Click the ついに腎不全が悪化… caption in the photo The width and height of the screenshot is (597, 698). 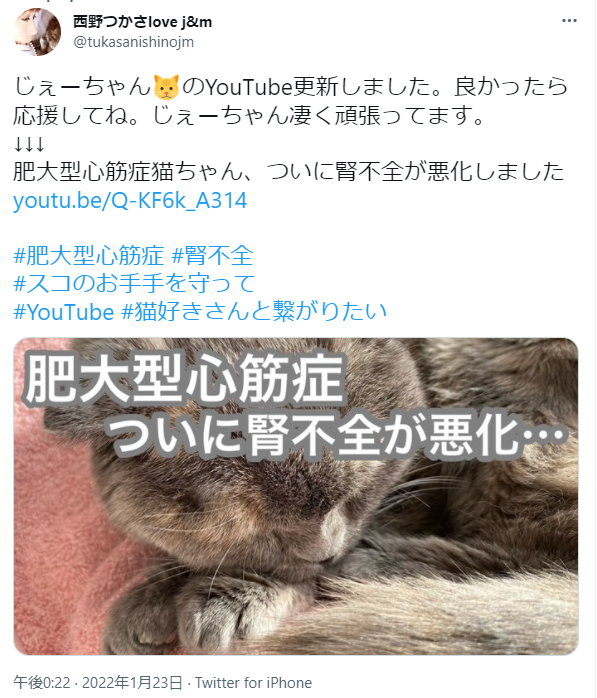(337, 434)
